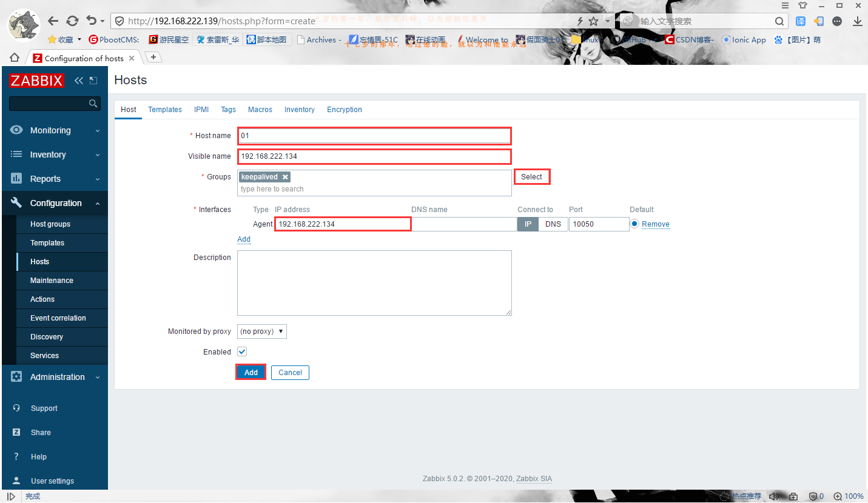868x503 pixels.
Task: Collapse the Configuration menu section
Action: (x=98, y=204)
